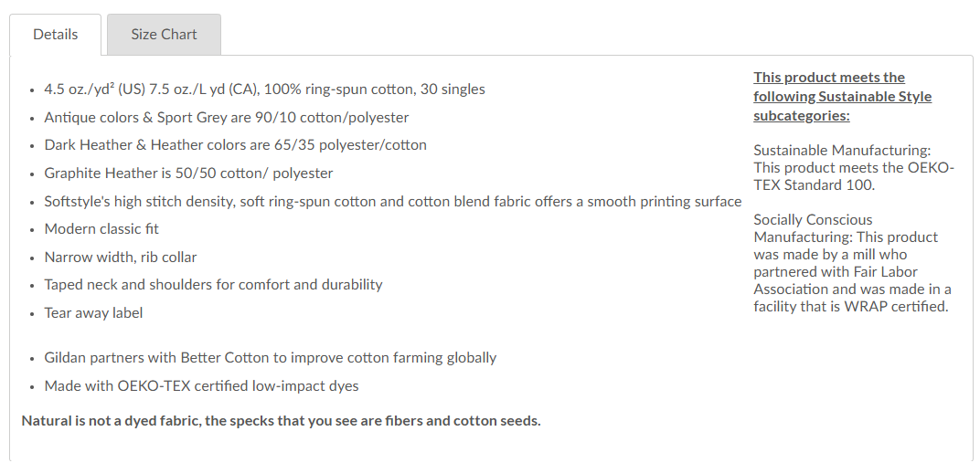This screenshot has height=463, width=980.
Task: Select the OEKO-TEX certified low-impact dyes bullet
Action: click(x=201, y=386)
